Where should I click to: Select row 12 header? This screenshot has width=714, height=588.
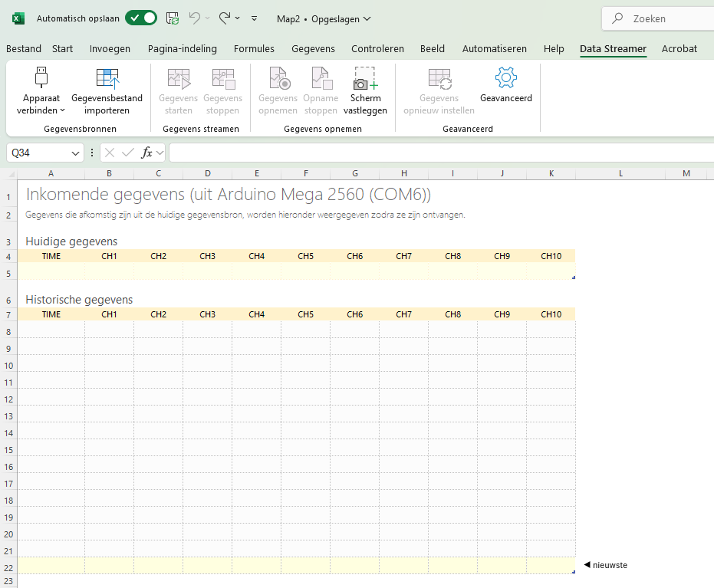tap(8, 399)
